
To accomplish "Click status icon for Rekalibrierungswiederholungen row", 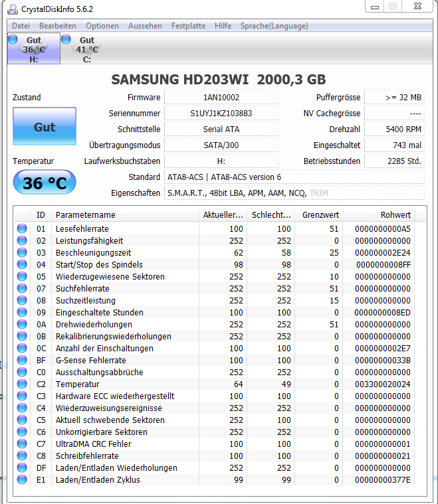I will pos(22,336).
